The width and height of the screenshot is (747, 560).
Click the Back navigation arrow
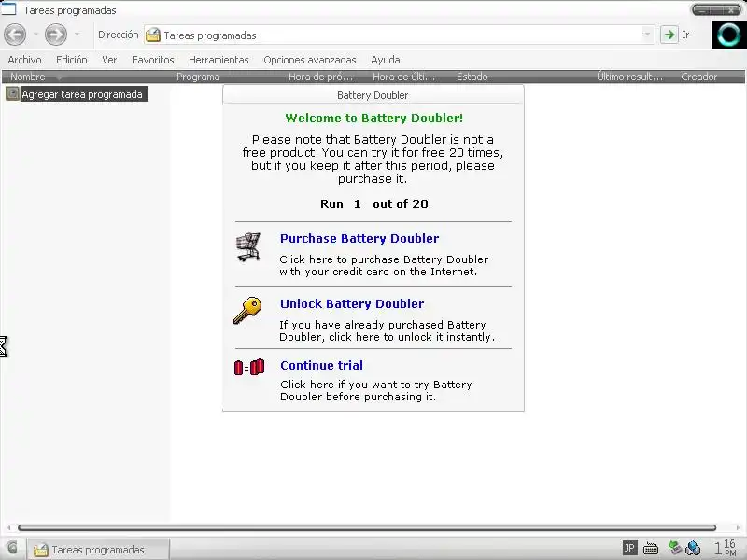[x=15, y=35]
